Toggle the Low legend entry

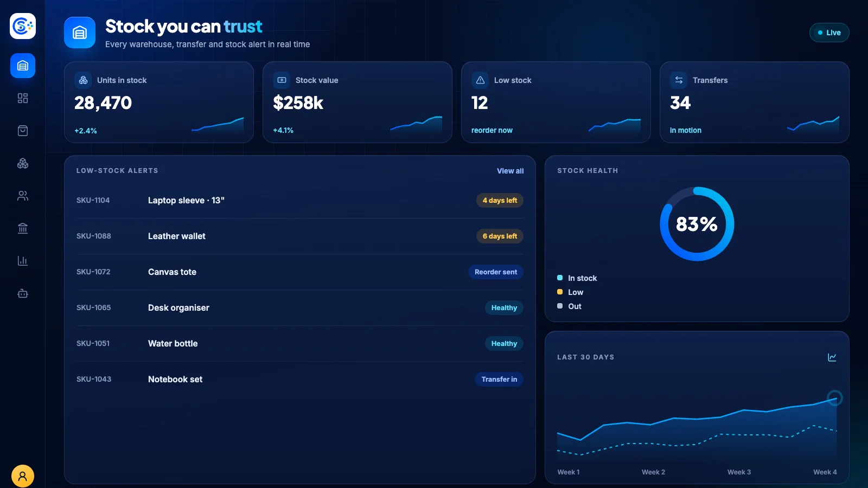570,292
